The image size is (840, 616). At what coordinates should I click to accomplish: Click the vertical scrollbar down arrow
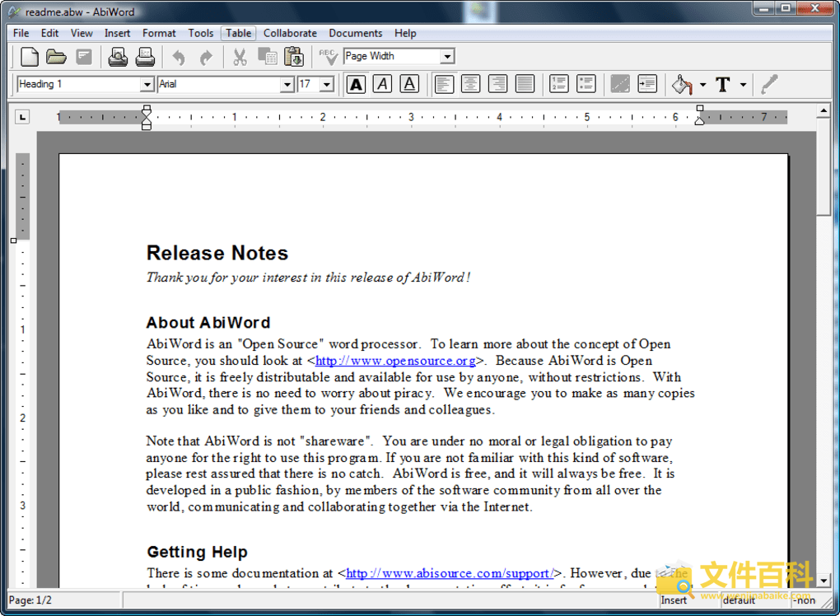[x=824, y=581]
